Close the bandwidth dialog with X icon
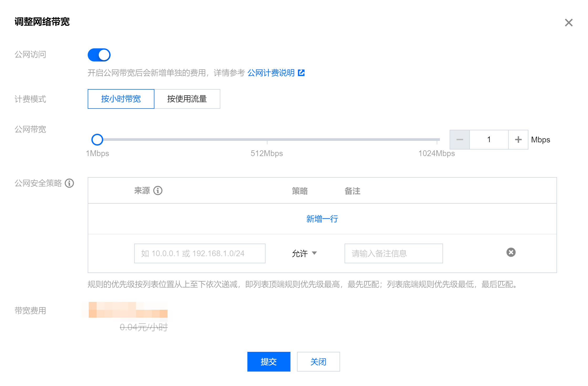The height and width of the screenshot is (386, 588). 569,23
